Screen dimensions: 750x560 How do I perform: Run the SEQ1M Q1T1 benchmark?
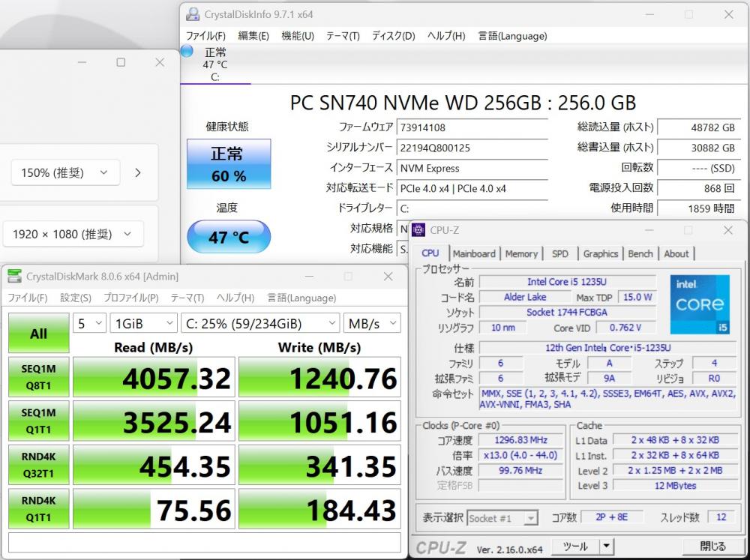[39, 421]
